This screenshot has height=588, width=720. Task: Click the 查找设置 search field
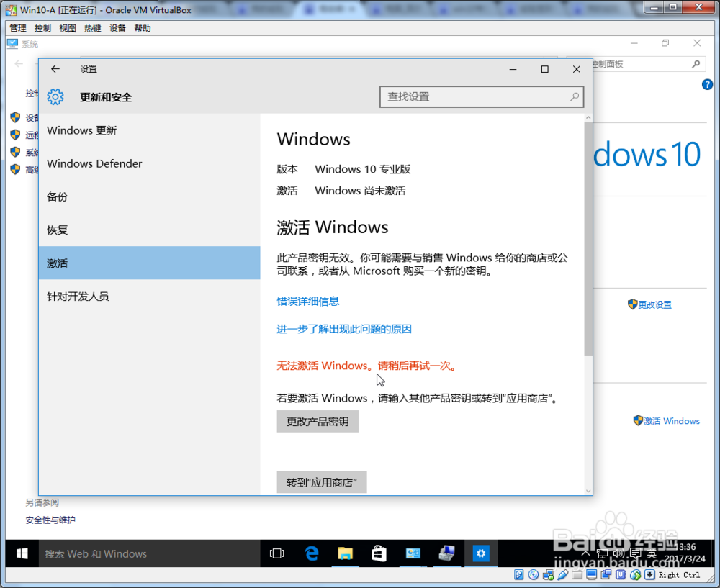(481, 96)
